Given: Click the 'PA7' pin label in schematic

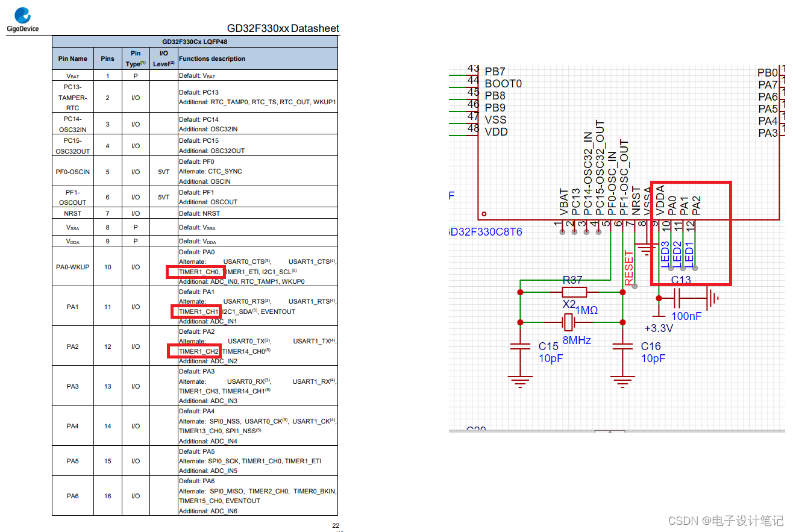Looking at the screenshot, I should pos(768,85).
